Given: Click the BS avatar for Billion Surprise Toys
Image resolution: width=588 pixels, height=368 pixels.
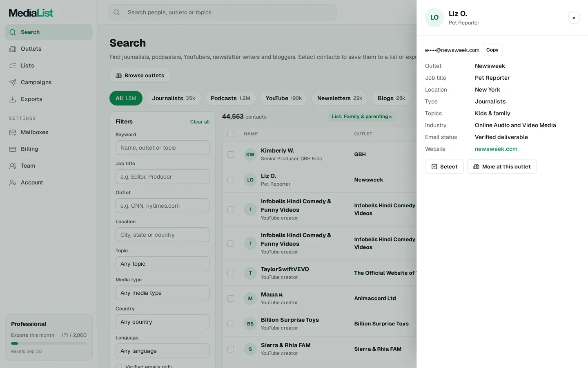Looking at the screenshot, I should pos(250,324).
